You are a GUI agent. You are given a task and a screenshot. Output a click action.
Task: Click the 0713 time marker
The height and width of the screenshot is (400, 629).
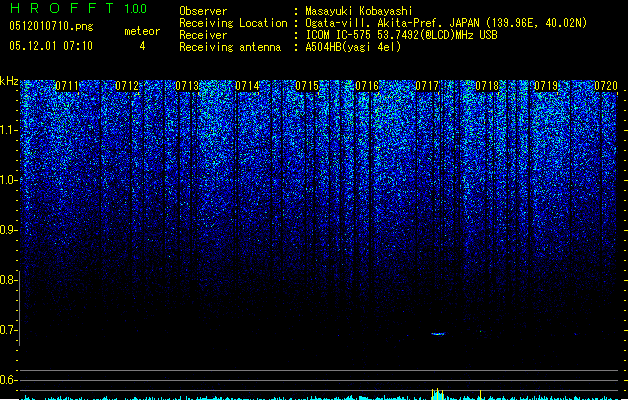(187, 86)
